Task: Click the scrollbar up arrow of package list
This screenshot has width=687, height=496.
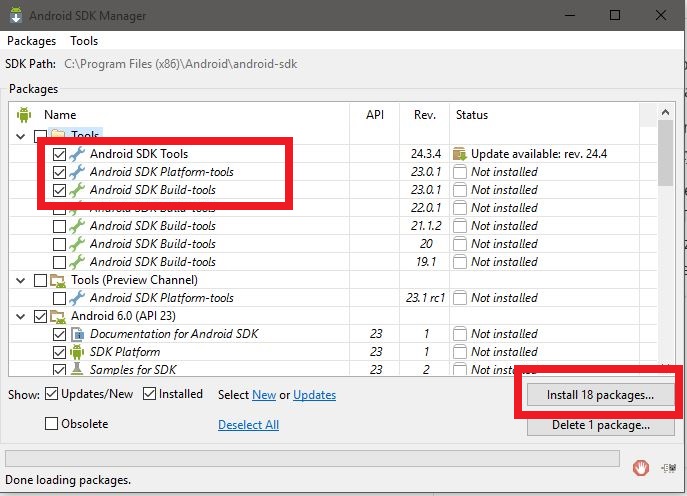Action: pos(665,113)
